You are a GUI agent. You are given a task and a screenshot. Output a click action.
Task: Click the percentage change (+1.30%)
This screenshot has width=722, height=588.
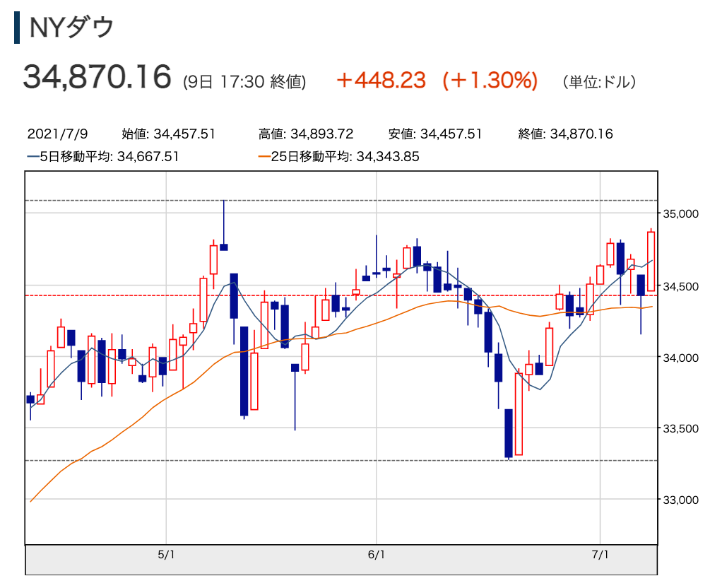490,80
